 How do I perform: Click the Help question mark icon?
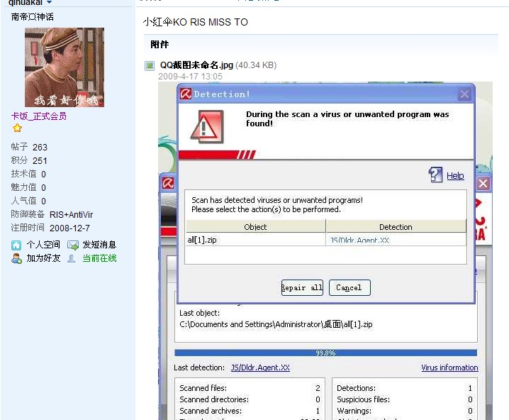click(435, 175)
